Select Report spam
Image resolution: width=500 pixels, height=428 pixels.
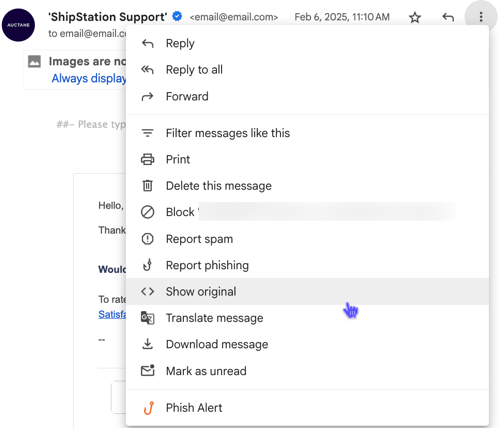[x=307, y=239]
